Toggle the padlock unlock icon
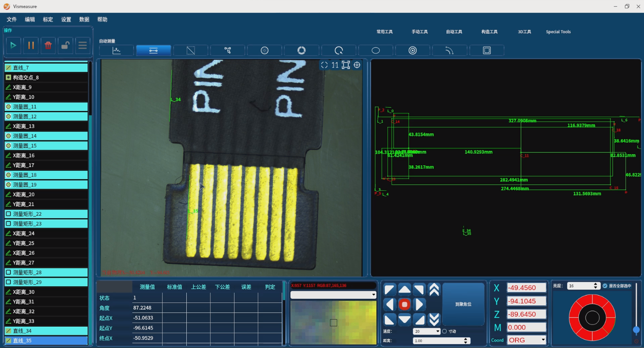The width and height of the screenshot is (644, 348). pos(65,45)
